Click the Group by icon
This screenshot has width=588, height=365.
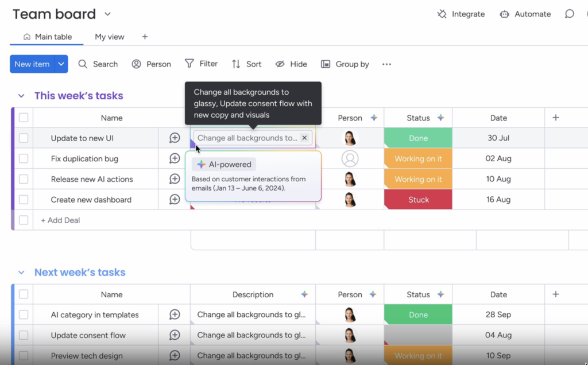(x=326, y=64)
